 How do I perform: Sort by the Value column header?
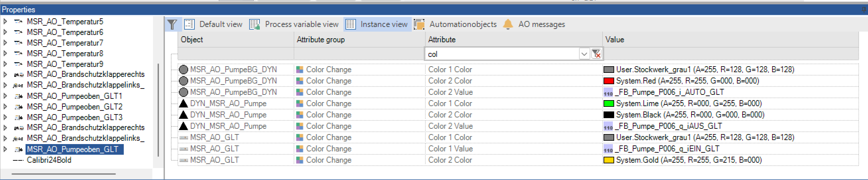(615, 40)
